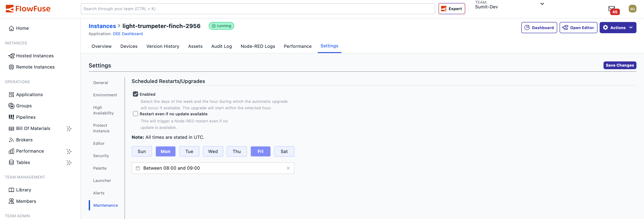Image resolution: width=644 pixels, height=219 pixels.
Task: Click the FlowFuse logo
Action: pyautogui.click(x=28, y=8)
